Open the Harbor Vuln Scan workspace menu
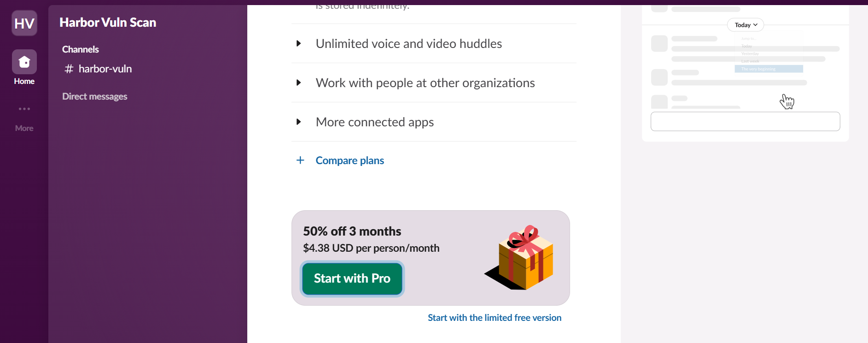 coord(108,23)
